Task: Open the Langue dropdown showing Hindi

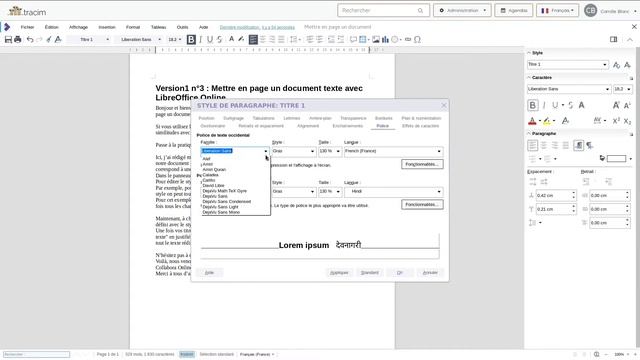Action: coord(393,191)
